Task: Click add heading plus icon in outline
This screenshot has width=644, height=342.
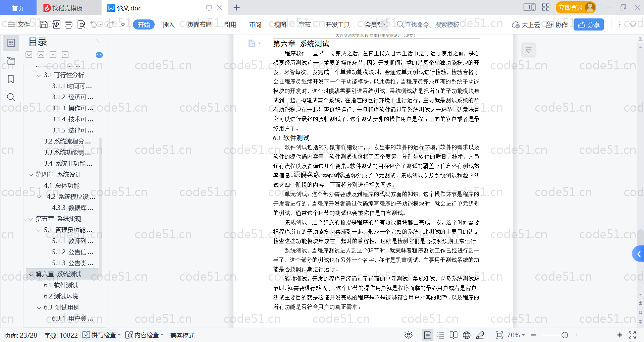Action: pos(53,55)
